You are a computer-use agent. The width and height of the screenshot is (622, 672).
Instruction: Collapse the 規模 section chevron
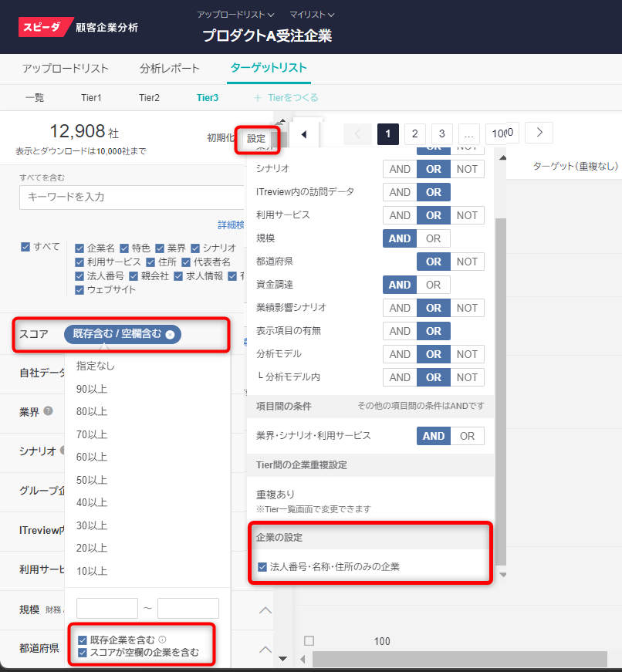pos(265,610)
